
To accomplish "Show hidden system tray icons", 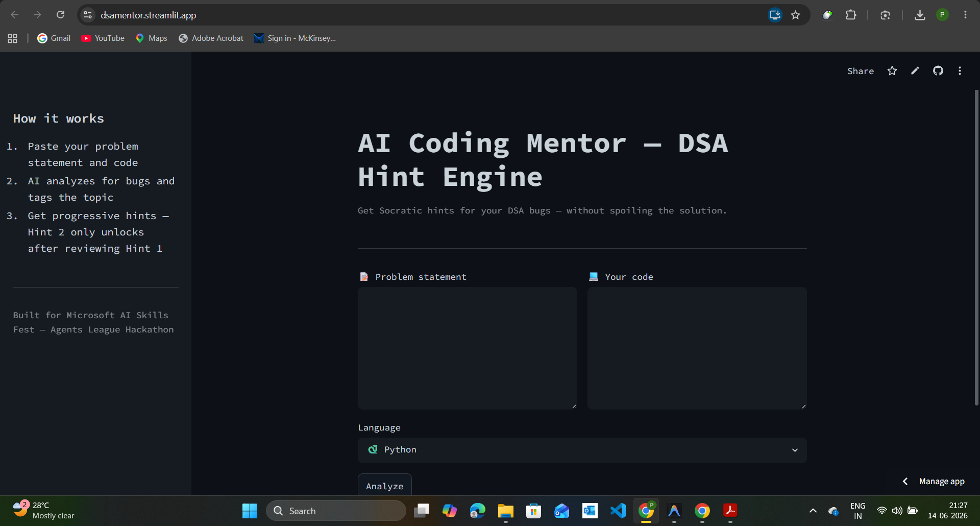I will point(813,511).
